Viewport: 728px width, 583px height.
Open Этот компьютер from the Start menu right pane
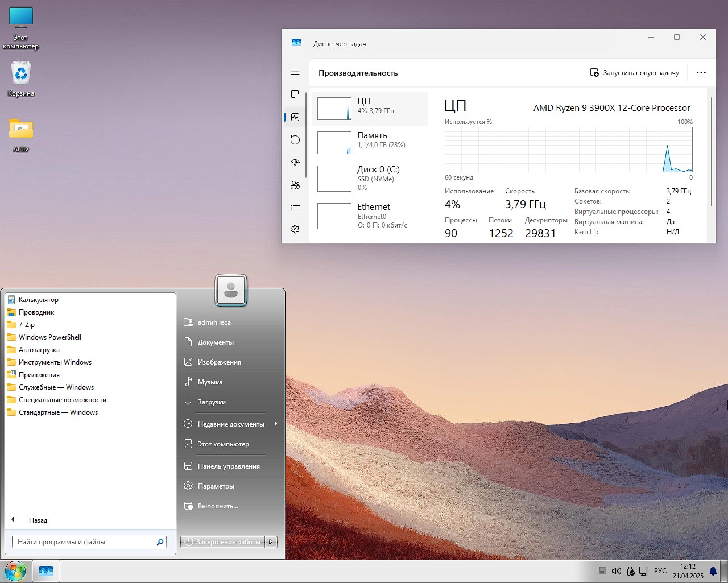[230, 444]
